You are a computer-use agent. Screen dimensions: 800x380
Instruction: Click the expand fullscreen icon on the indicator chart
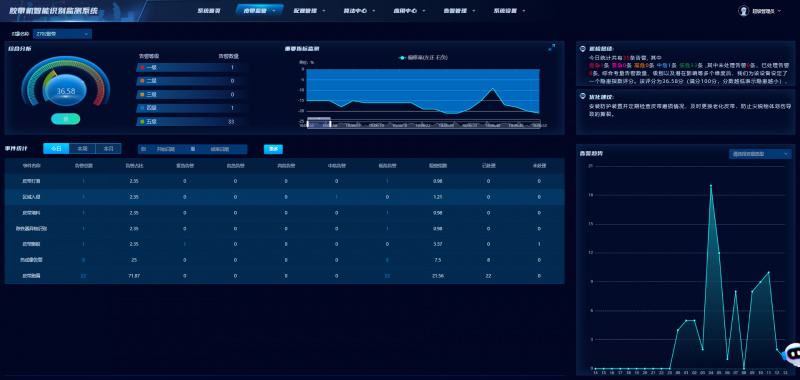pos(552,48)
